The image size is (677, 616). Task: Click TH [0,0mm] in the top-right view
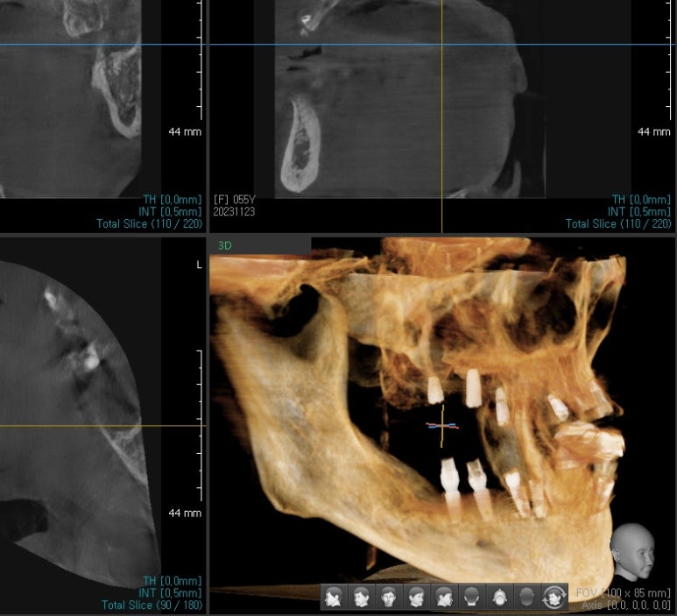pyautogui.click(x=641, y=200)
